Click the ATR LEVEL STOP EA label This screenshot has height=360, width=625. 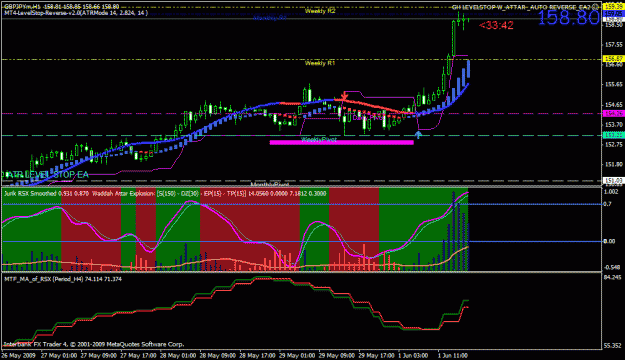(x=47, y=175)
